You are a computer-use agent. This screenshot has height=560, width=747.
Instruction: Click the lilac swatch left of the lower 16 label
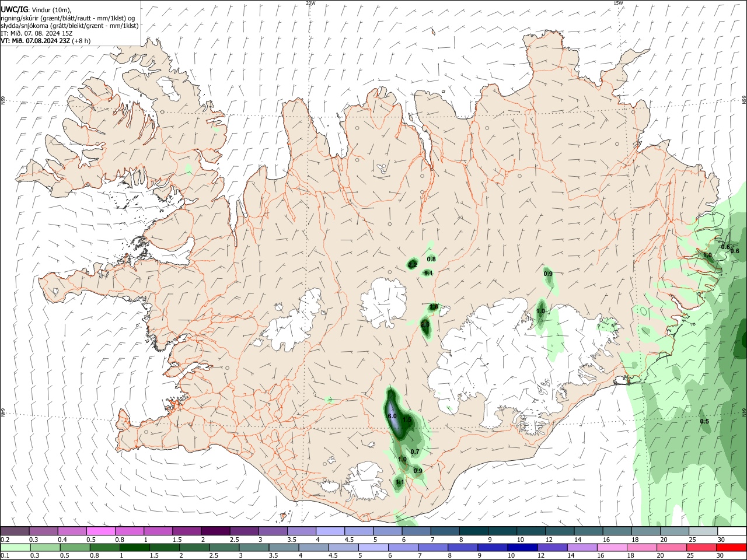(x=582, y=547)
